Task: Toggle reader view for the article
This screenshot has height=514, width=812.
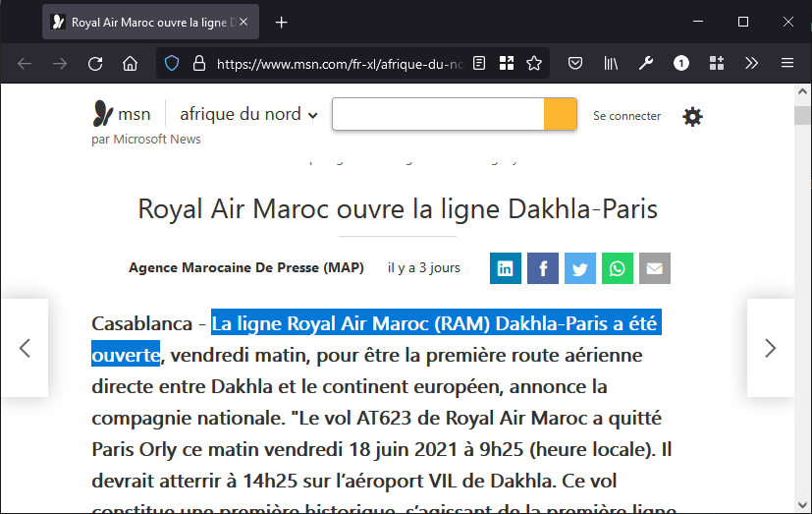Action: tap(479, 63)
